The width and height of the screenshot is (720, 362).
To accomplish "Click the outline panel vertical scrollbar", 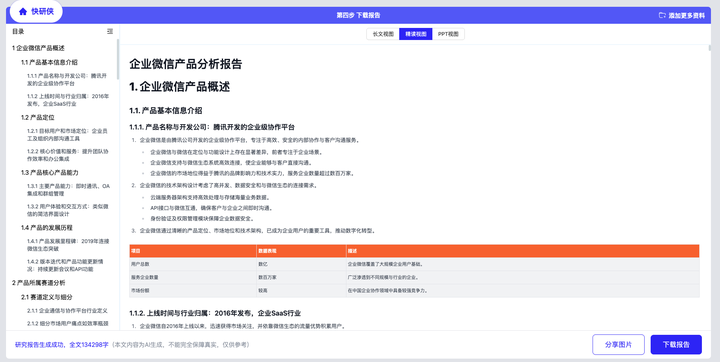I will click(x=118, y=60).
